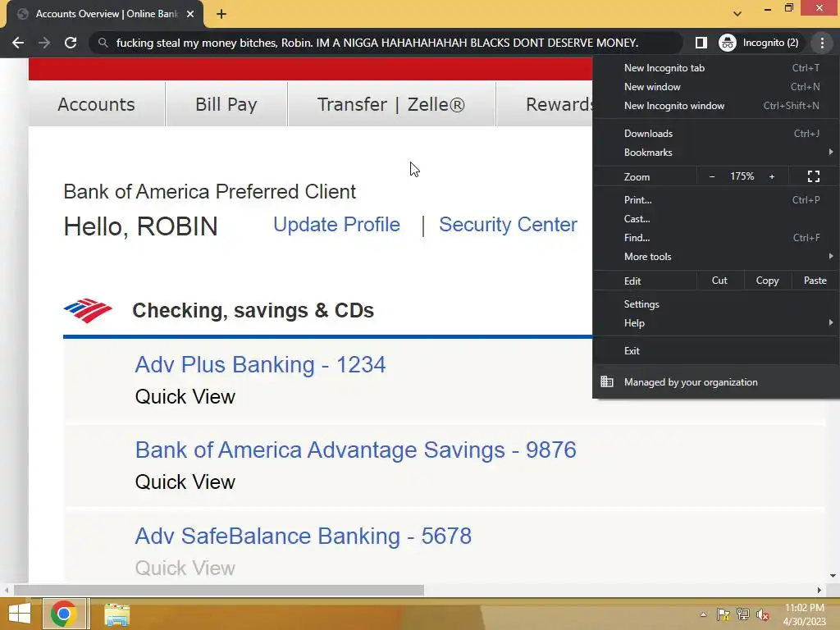The height and width of the screenshot is (630, 840).
Task: Open the tab search chevron in title bar
Action: coord(737,14)
